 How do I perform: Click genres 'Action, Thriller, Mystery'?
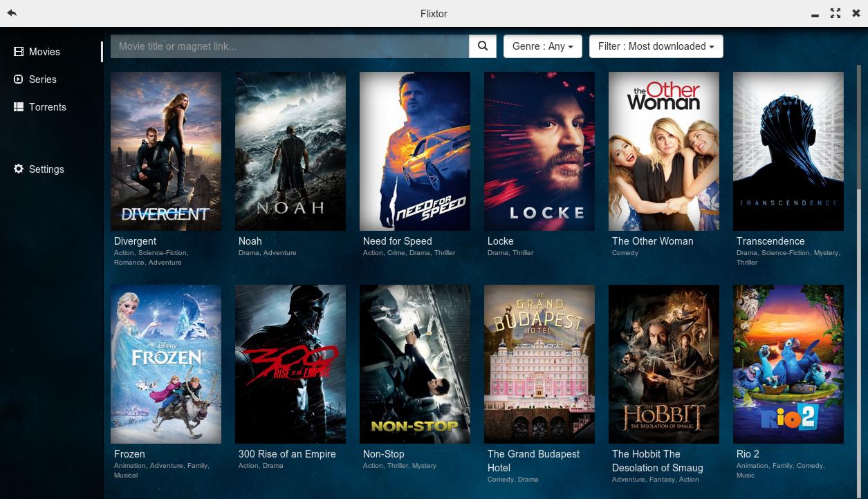400,466
